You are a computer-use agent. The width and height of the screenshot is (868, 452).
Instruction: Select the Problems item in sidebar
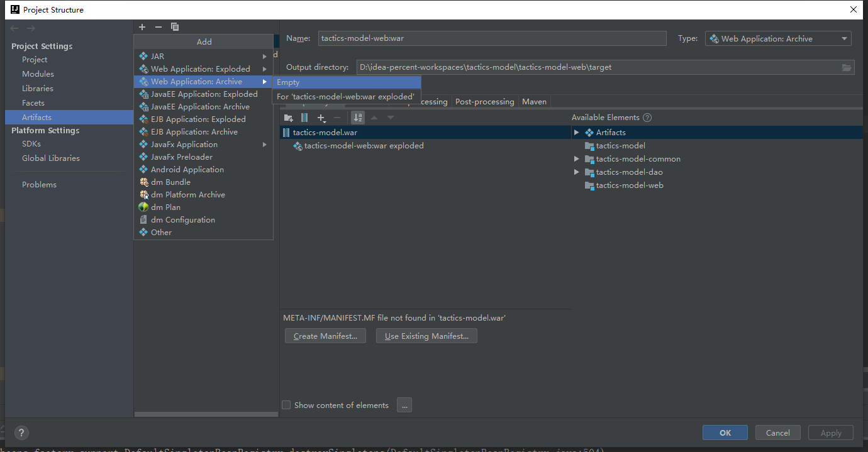pyautogui.click(x=39, y=185)
